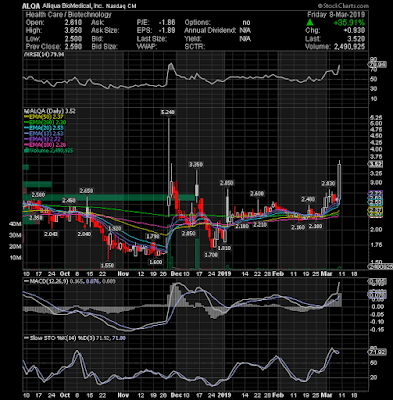Click the blue EMA(13) legend entry
This screenshot has height=400, width=393.
pyautogui.click(x=43, y=134)
